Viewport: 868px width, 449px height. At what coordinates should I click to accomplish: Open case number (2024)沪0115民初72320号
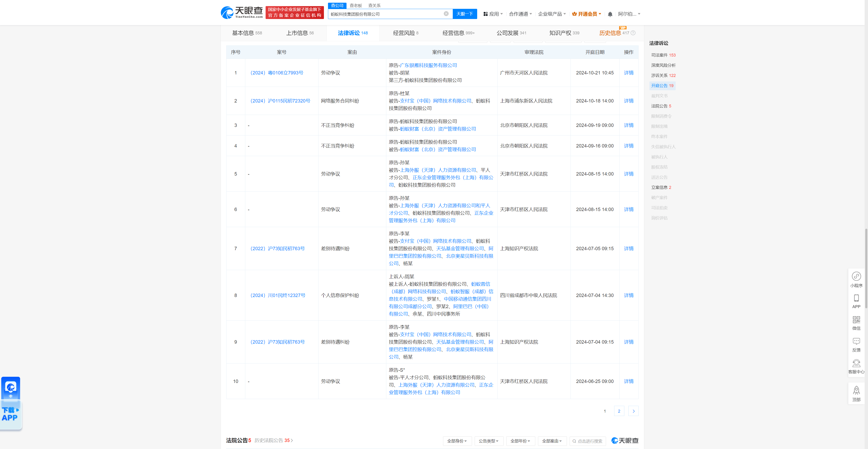tap(280, 100)
